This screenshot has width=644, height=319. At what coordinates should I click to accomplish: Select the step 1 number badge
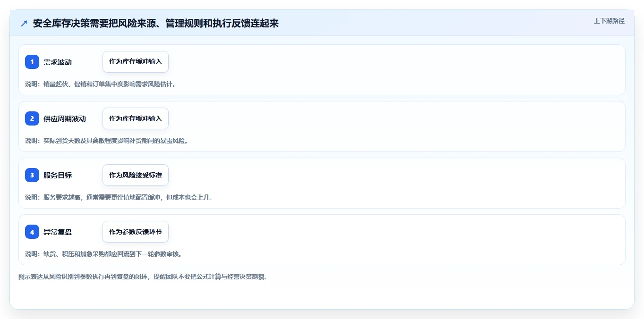(x=32, y=62)
